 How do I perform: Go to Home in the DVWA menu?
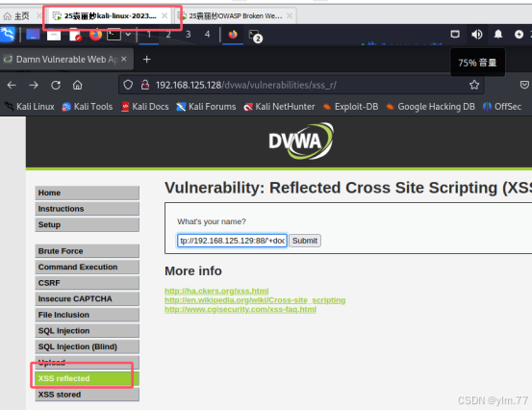88,193
